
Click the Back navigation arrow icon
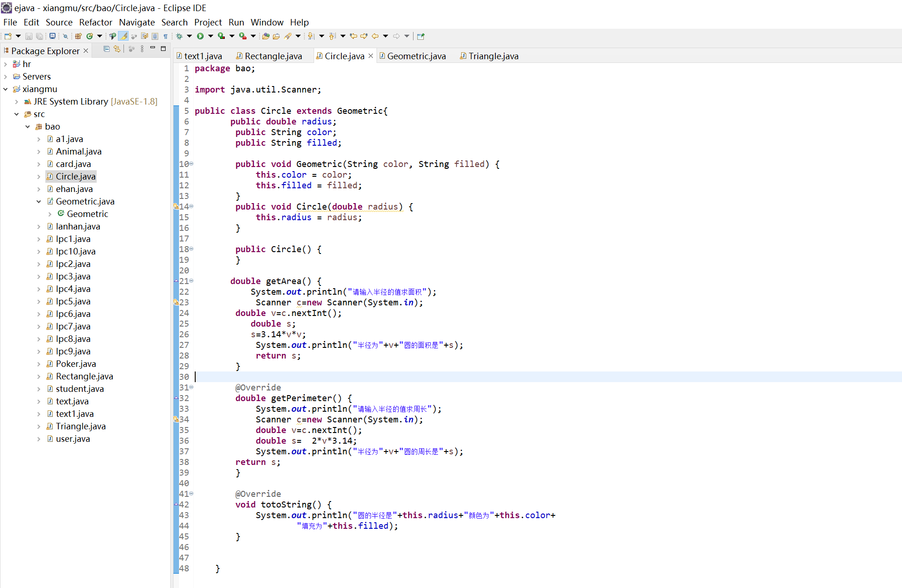375,36
